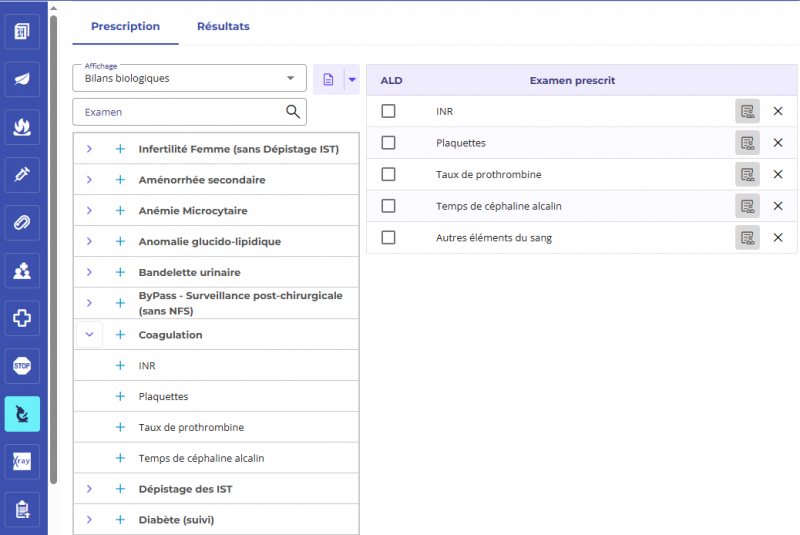This screenshot has width=800, height=535.
Task: Open the Xray imaging sidebar icon
Action: 22,461
